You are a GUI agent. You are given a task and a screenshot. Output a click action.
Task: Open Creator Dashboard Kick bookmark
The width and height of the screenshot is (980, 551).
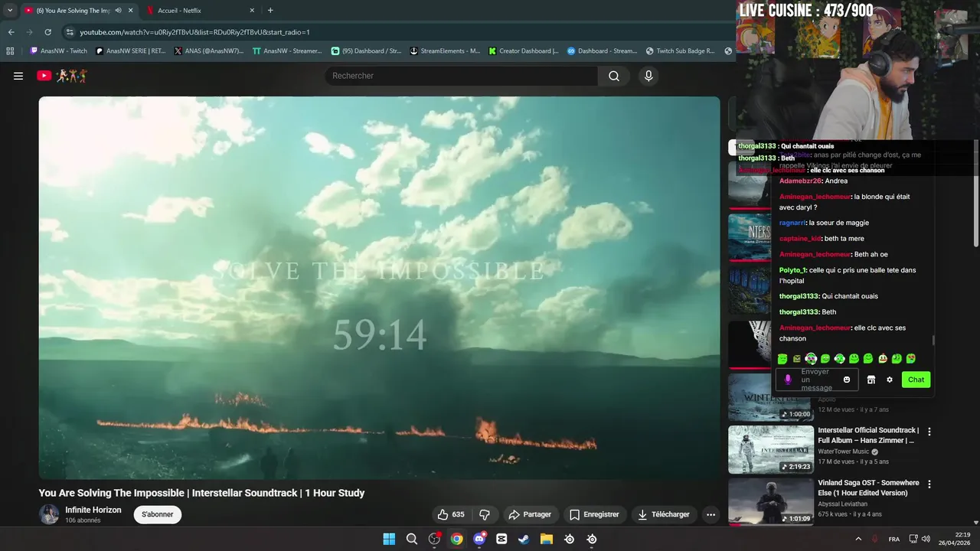pos(524,51)
